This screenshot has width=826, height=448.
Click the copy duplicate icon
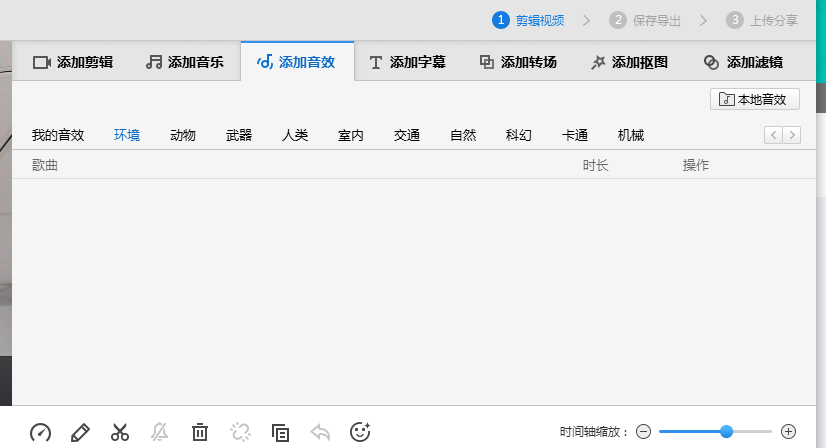(x=280, y=432)
